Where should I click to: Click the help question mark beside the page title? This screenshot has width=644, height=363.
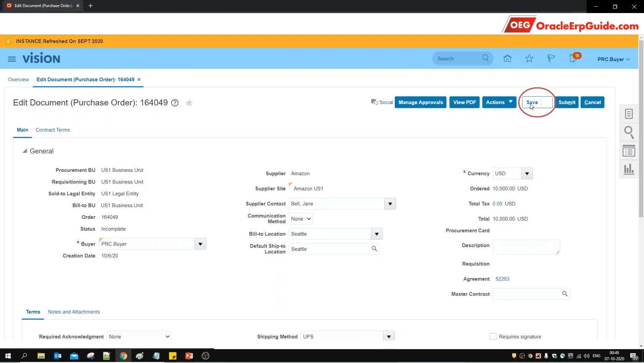pyautogui.click(x=175, y=103)
